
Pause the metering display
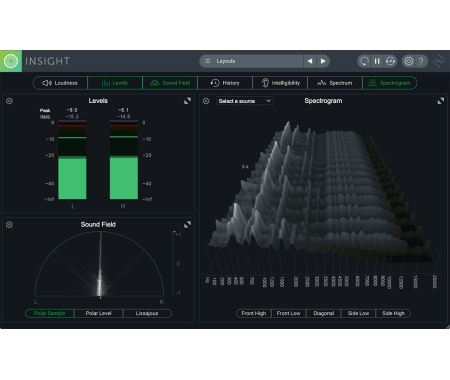377,61
